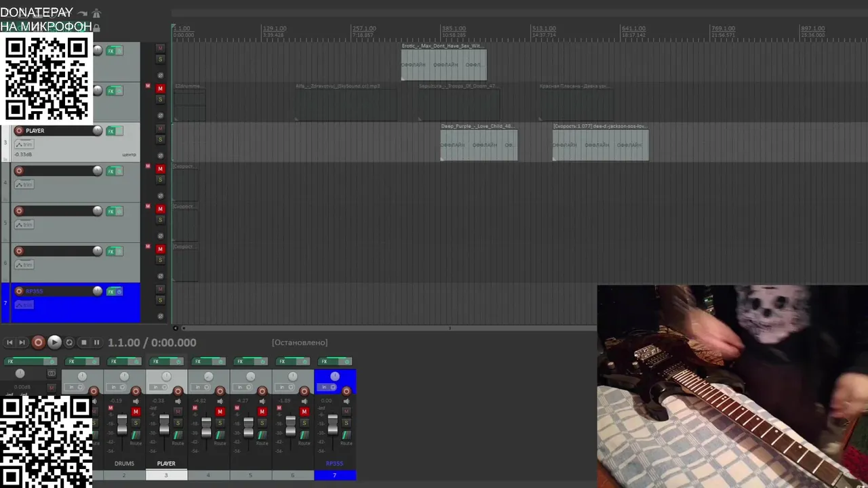The height and width of the screenshot is (488, 868).
Task: Solo RP355 track in track panel
Action: point(160,300)
